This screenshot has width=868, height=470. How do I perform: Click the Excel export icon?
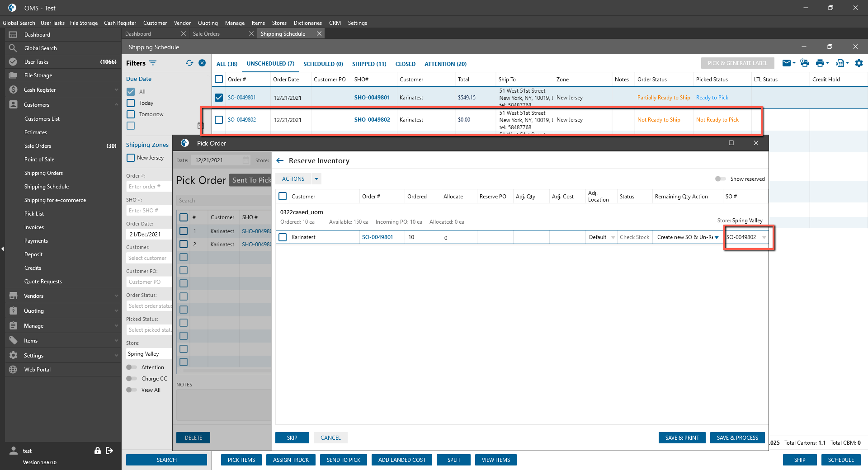pyautogui.click(x=840, y=63)
